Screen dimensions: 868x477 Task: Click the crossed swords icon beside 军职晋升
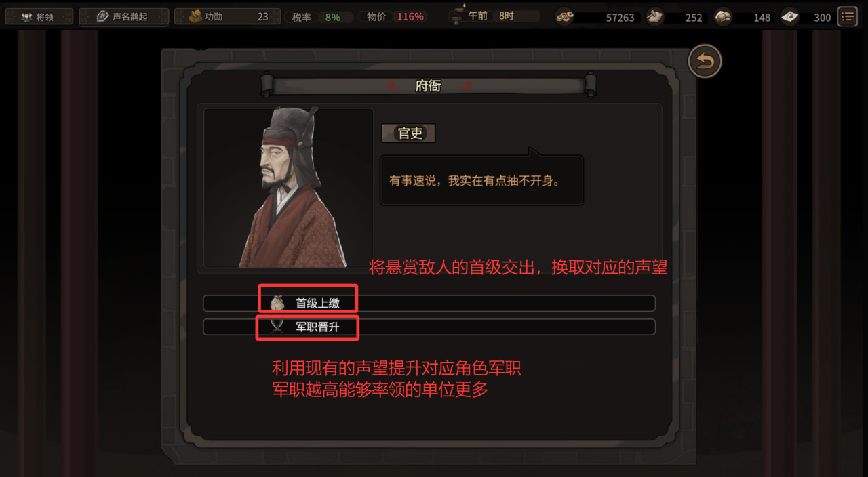[277, 327]
